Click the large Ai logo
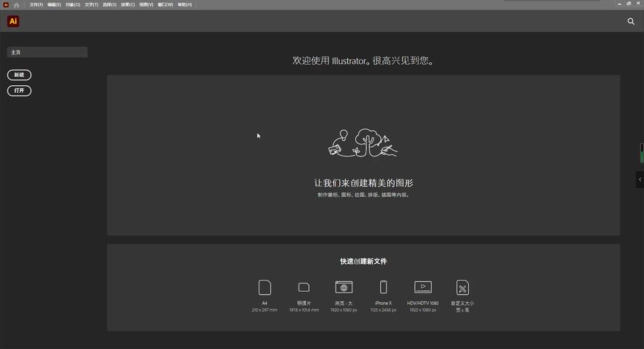 (x=13, y=22)
